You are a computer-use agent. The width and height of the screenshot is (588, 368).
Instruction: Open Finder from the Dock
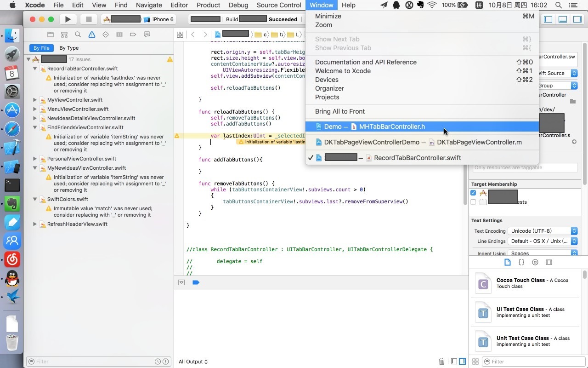(12, 36)
